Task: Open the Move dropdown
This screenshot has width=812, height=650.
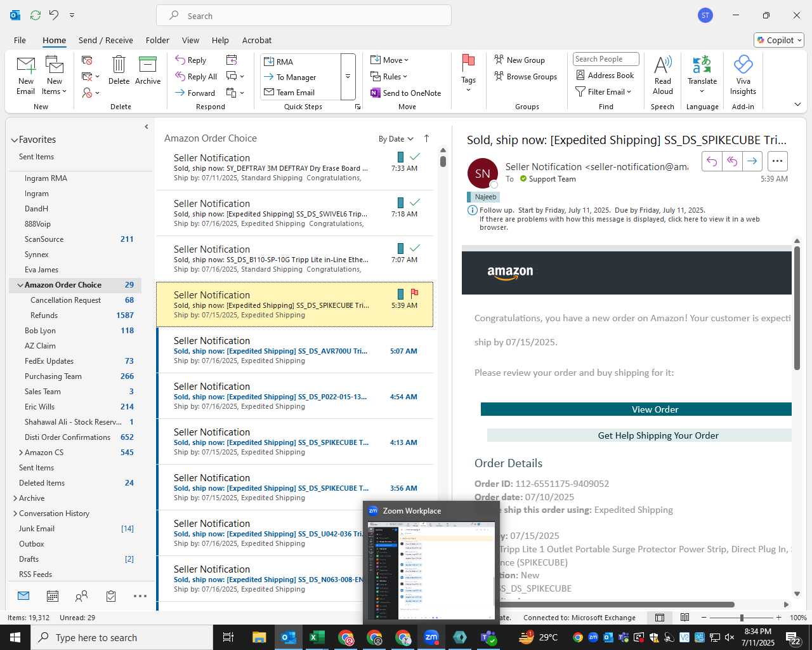Action: click(x=390, y=60)
